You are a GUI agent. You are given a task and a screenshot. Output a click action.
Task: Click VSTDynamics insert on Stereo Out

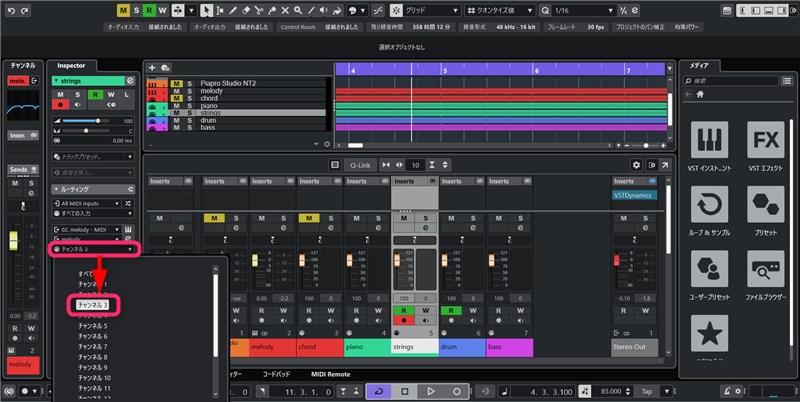pos(633,195)
